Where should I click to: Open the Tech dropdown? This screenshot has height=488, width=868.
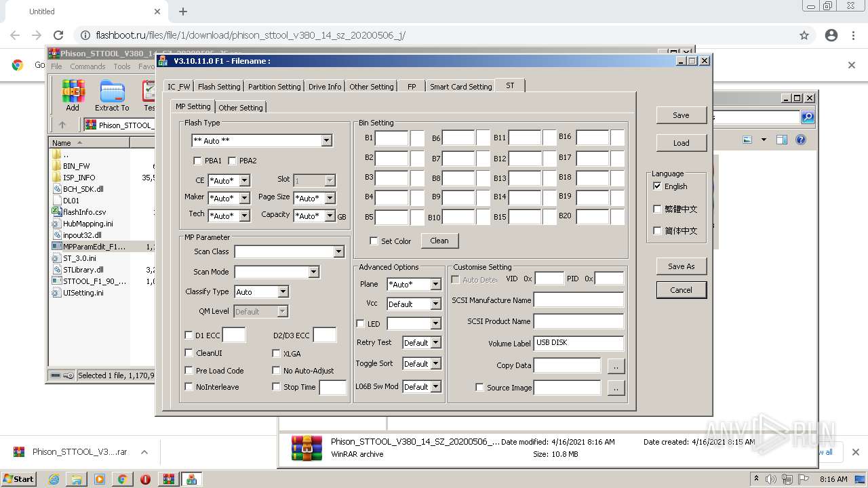click(244, 216)
